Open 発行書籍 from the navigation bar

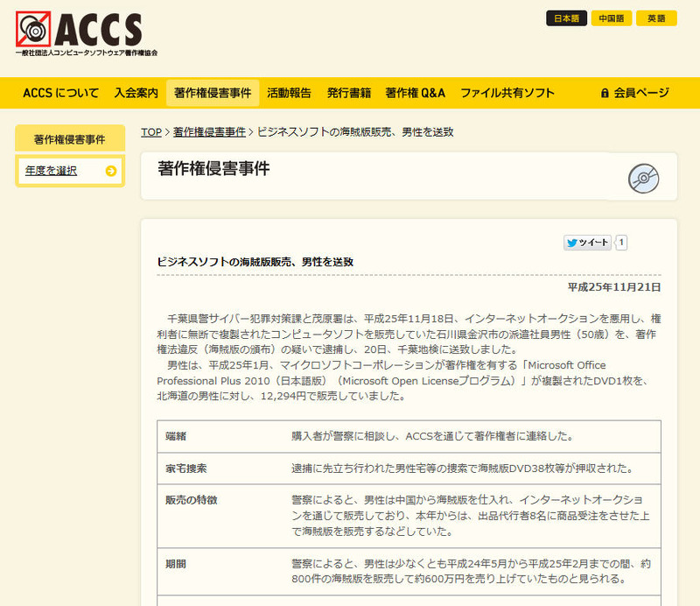pos(349,93)
